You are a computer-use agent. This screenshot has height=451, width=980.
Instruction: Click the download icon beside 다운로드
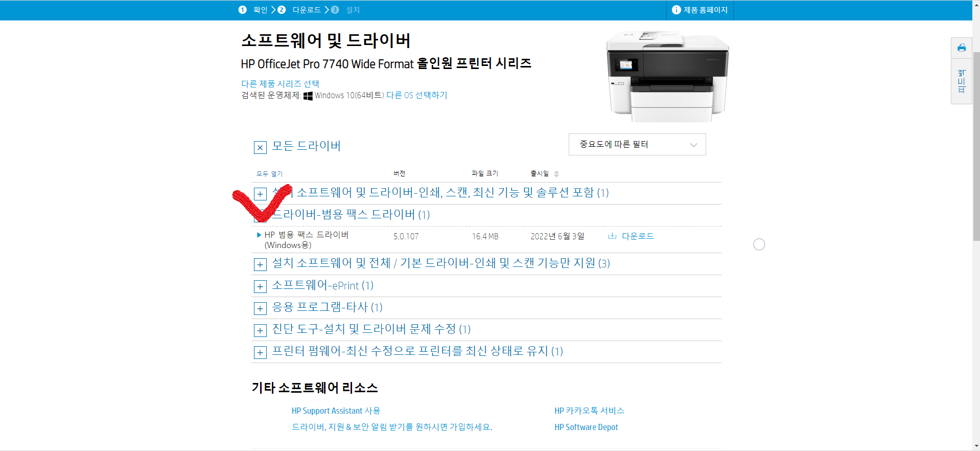(x=612, y=236)
